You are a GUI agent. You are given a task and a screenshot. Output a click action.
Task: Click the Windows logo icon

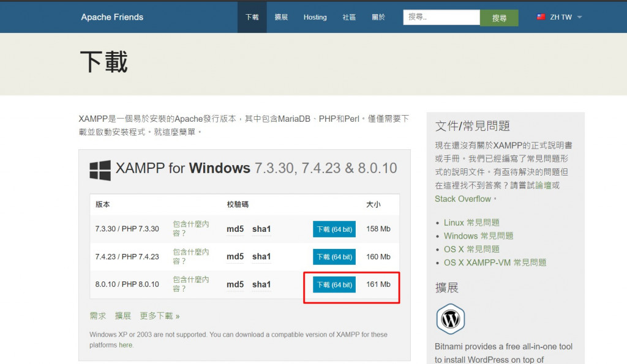(x=100, y=171)
